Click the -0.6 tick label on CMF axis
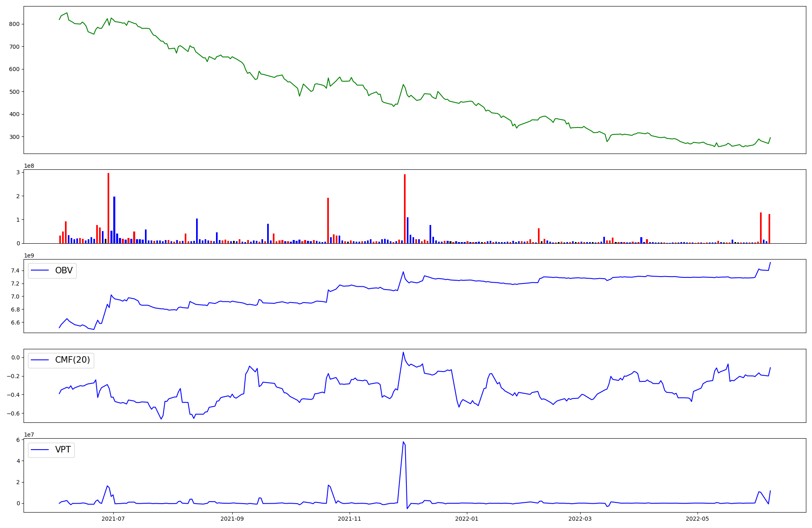Screen dimensions: 812x528 14,413
